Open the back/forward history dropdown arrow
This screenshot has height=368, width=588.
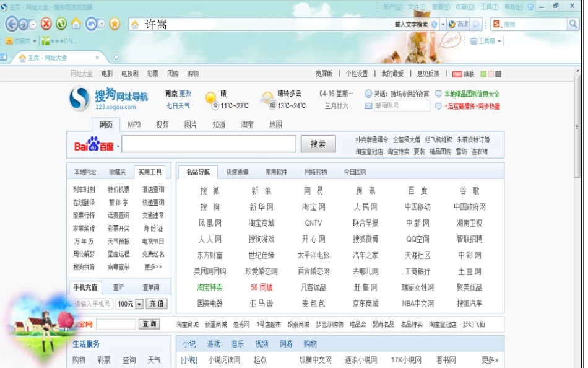(33, 24)
